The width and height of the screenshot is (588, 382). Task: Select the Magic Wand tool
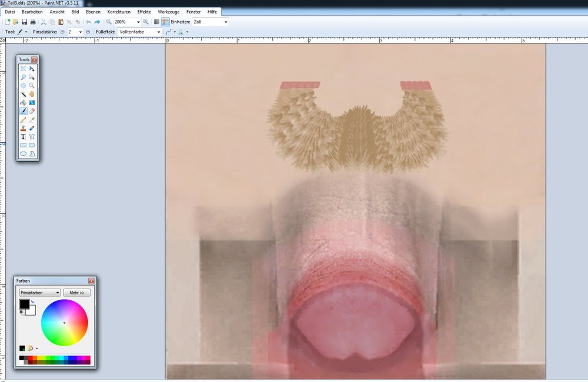[x=24, y=94]
